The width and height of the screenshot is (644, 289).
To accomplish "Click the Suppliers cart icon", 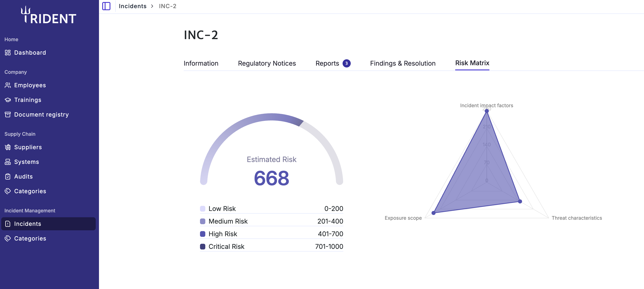I will [8, 147].
